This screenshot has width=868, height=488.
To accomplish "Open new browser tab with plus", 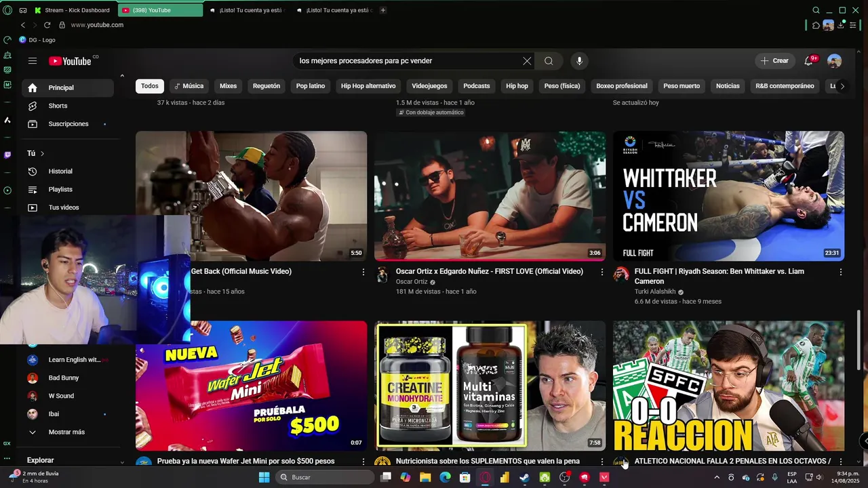I will [383, 10].
